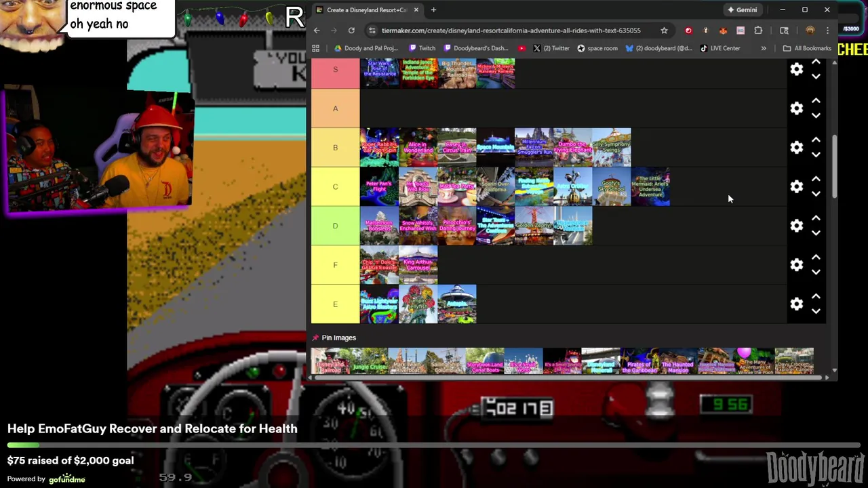Move tier C row up
The height and width of the screenshot is (488, 868).
[816, 180]
